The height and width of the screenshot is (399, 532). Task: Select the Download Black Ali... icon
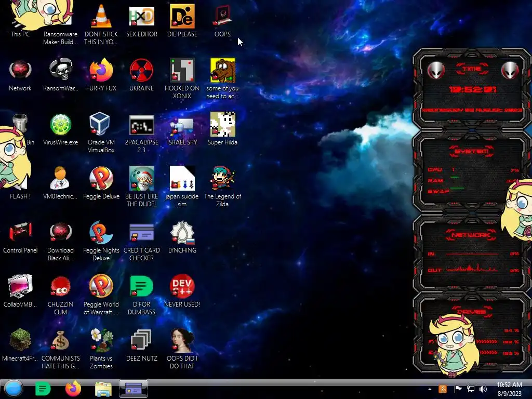tap(60, 241)
